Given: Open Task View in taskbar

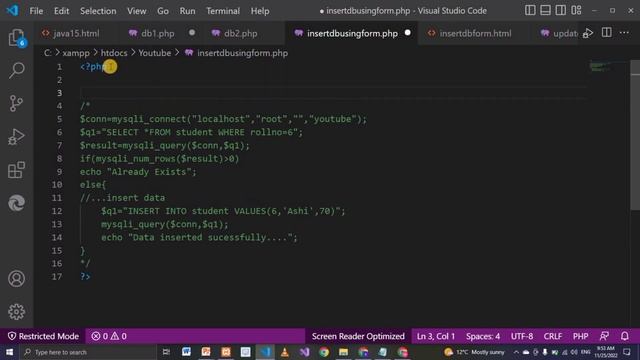Looking at the screenshot, I should tap(166, 352).
